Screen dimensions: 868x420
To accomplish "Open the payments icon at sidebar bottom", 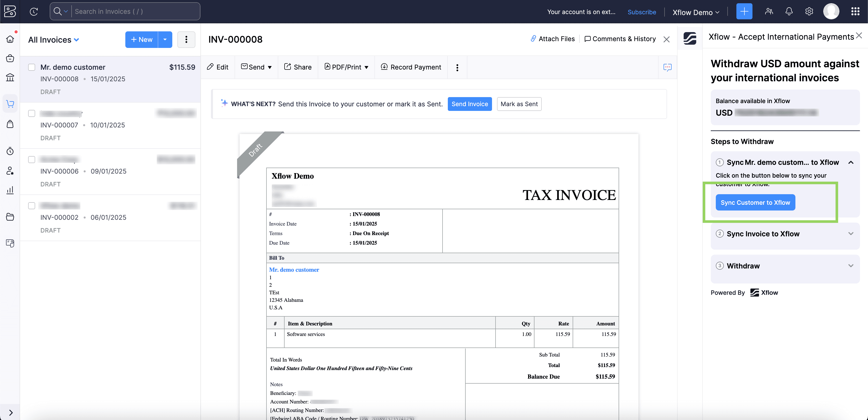I will point(10,243).
